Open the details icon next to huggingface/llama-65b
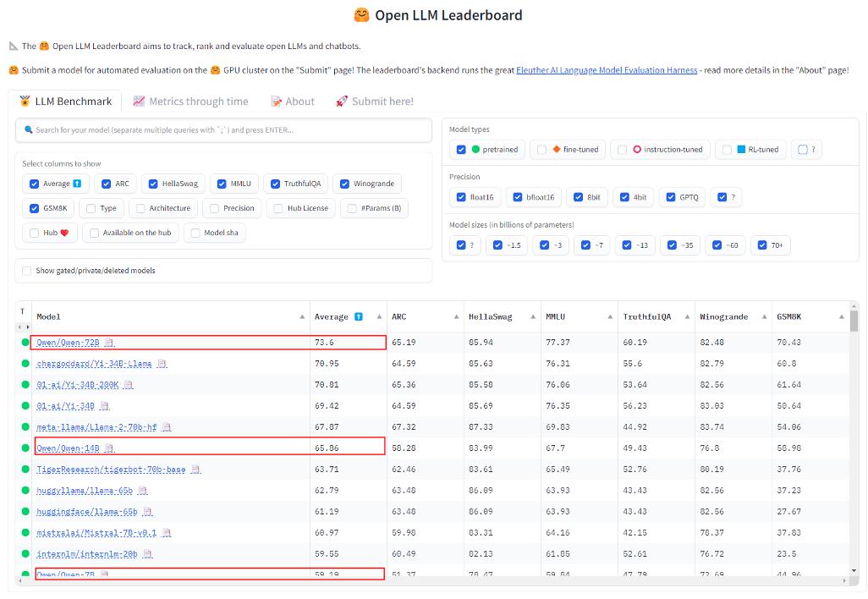Screen dimensions: 868x599 tap(148, 512)
